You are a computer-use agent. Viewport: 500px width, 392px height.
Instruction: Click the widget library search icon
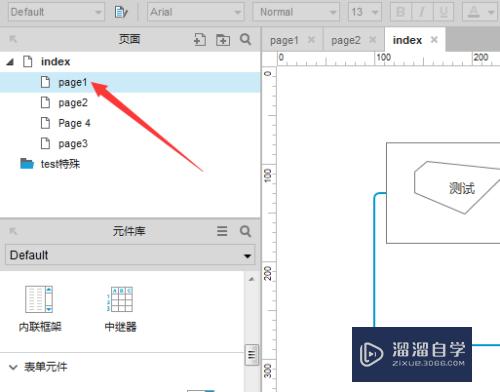pyautogui.click(x=246, y=231)
